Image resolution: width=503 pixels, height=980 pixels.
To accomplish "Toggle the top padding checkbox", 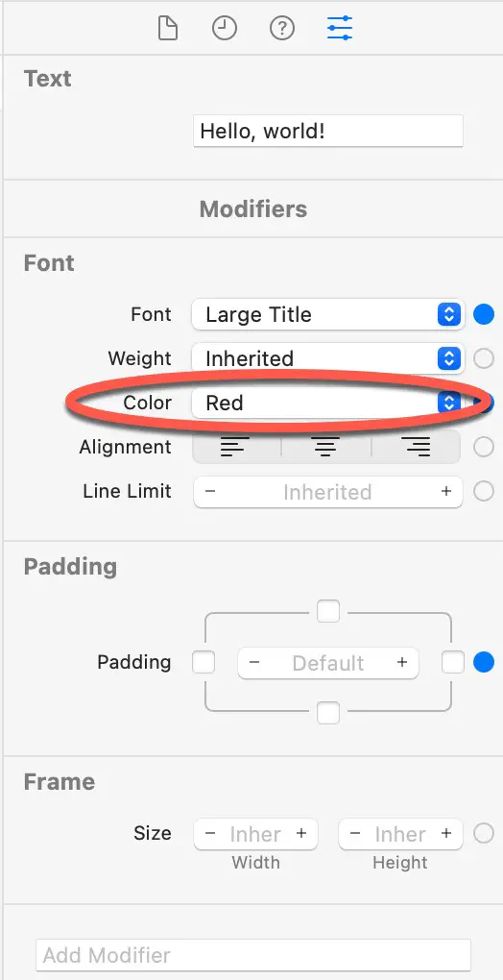I will click(328, 611).
